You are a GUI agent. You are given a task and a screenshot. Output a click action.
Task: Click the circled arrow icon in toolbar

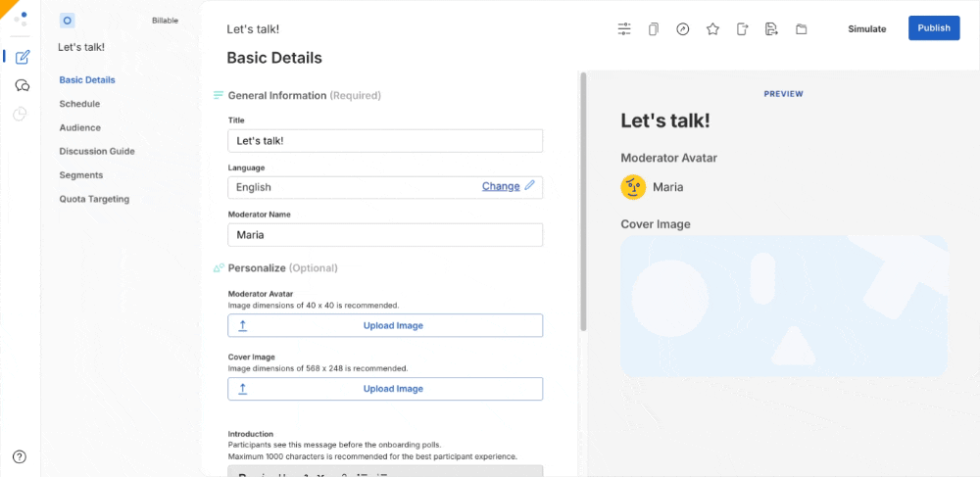click(682, 28)
